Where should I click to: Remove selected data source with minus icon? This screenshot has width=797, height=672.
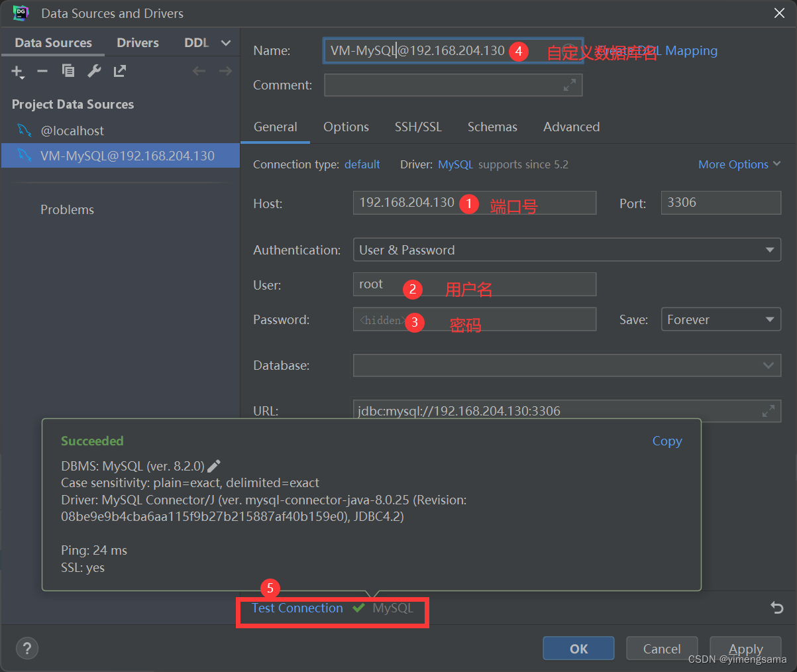pos(42,71)
